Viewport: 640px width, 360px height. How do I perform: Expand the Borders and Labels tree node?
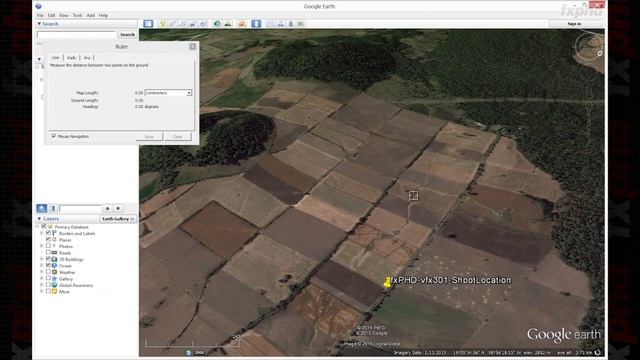(42, 233)
